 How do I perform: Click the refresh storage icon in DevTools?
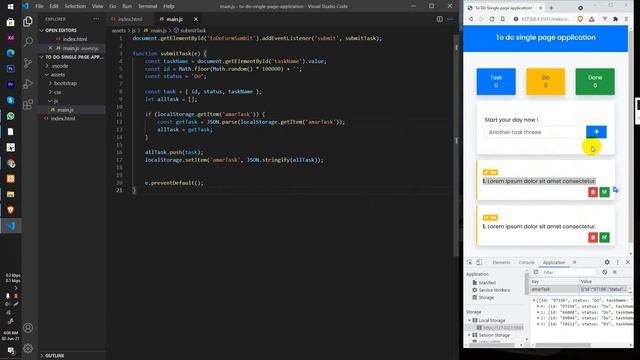tap(536, 272)
